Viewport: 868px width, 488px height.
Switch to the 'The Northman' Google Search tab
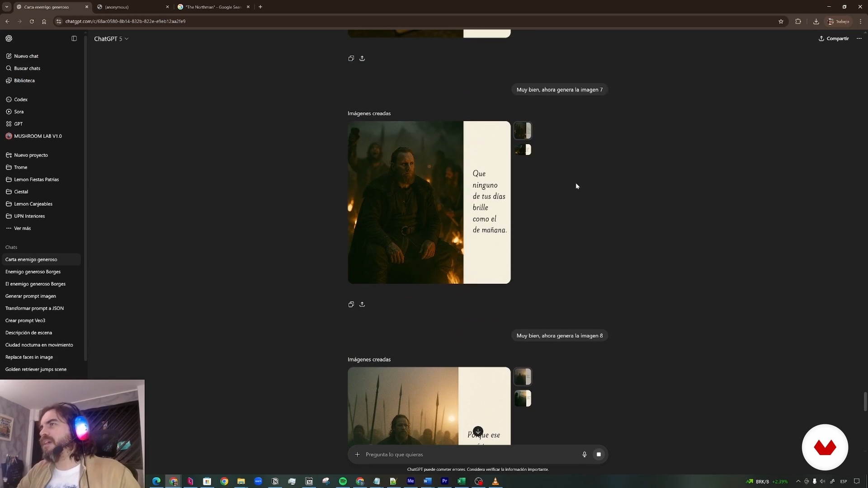coord(214,7)
